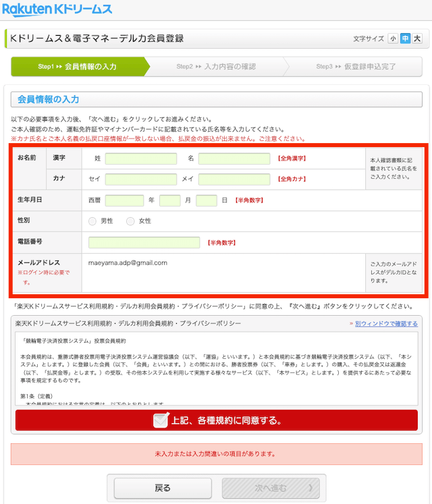Open 別ウィンドウで確認する link
Image resolution: width=432 pixels, height=504 pixels.
(x=386, y=323)
